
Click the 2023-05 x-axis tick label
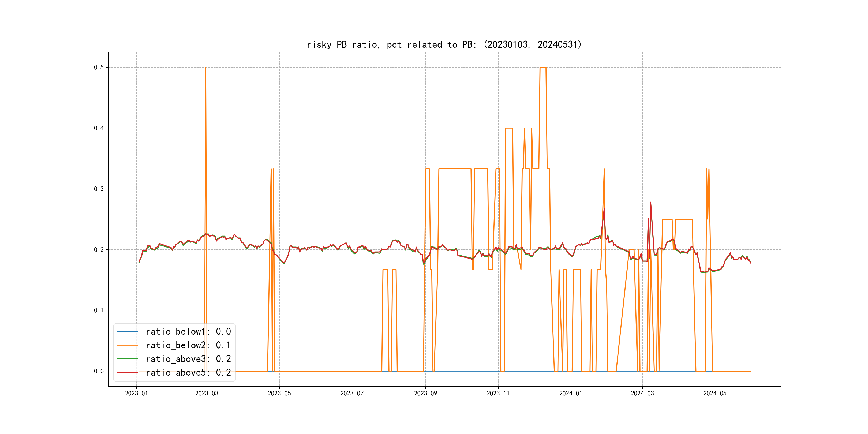point(279,393)
